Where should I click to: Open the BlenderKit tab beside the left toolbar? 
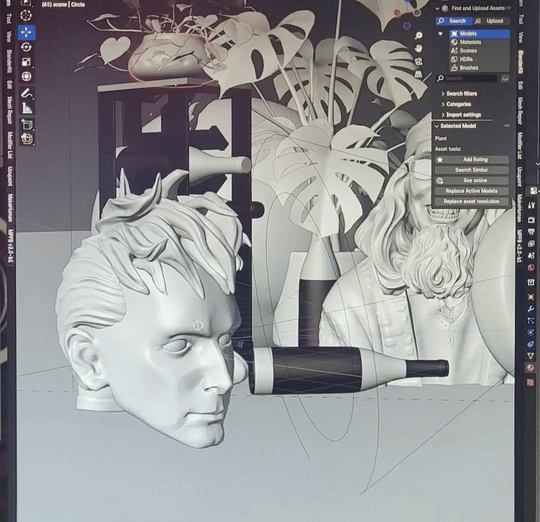[x=10, y=62]
